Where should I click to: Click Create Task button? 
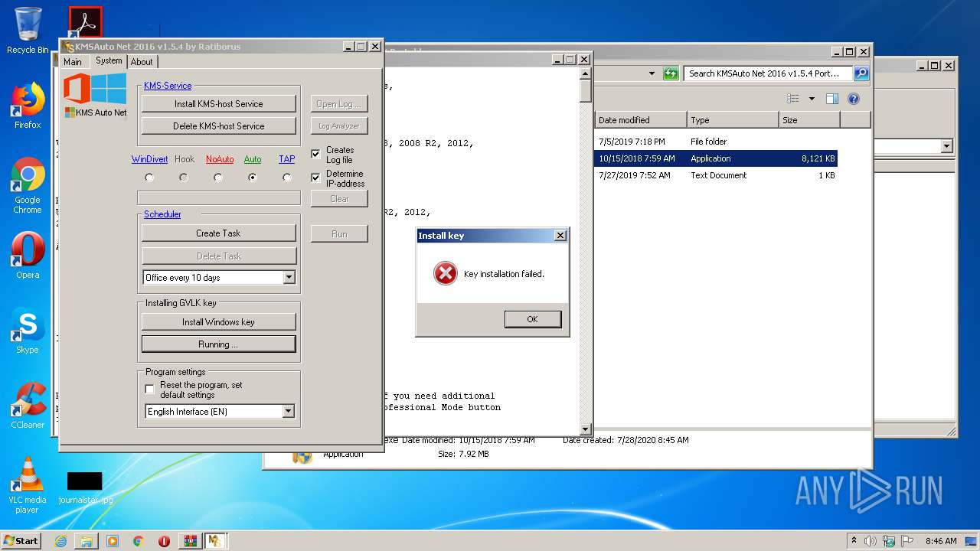click(219, 233)
